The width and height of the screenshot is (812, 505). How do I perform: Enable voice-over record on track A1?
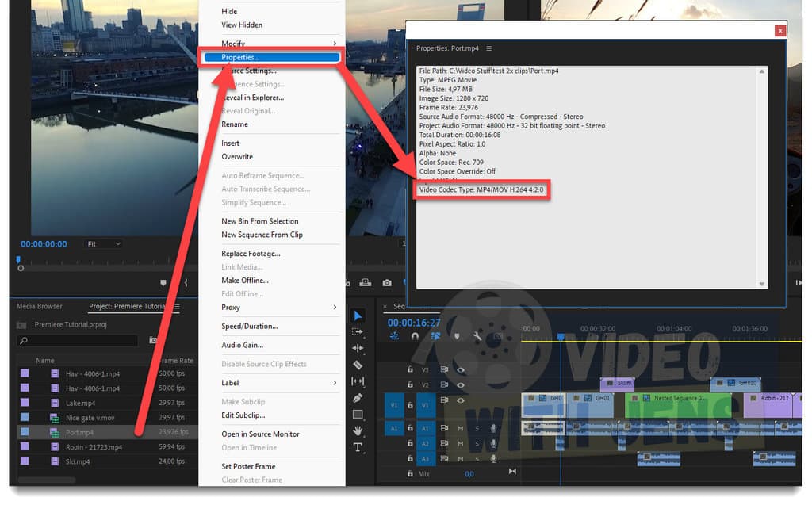click(493, 428)
